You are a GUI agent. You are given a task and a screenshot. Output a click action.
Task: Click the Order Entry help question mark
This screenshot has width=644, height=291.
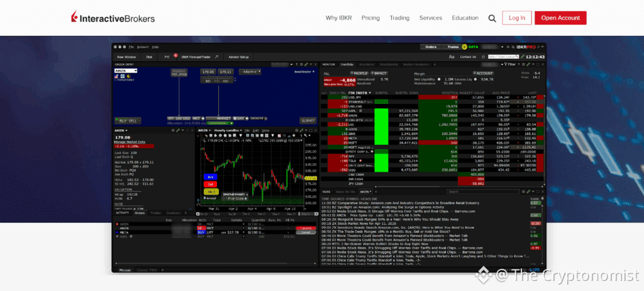point(296,65)
